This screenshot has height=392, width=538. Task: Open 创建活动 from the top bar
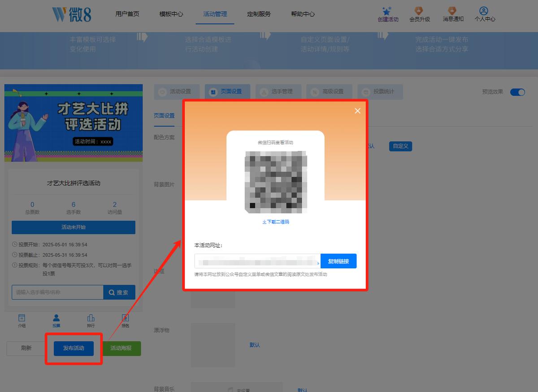[388, 14]
